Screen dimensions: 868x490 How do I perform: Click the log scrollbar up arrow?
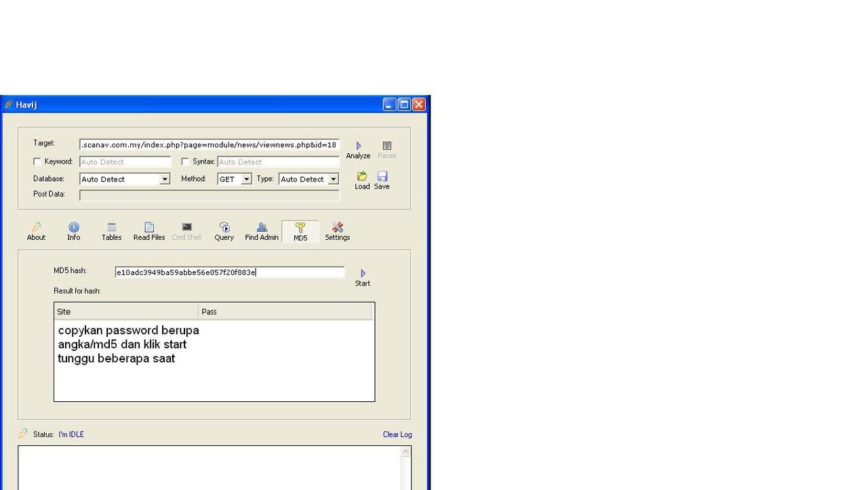click(x=406, y=451)
